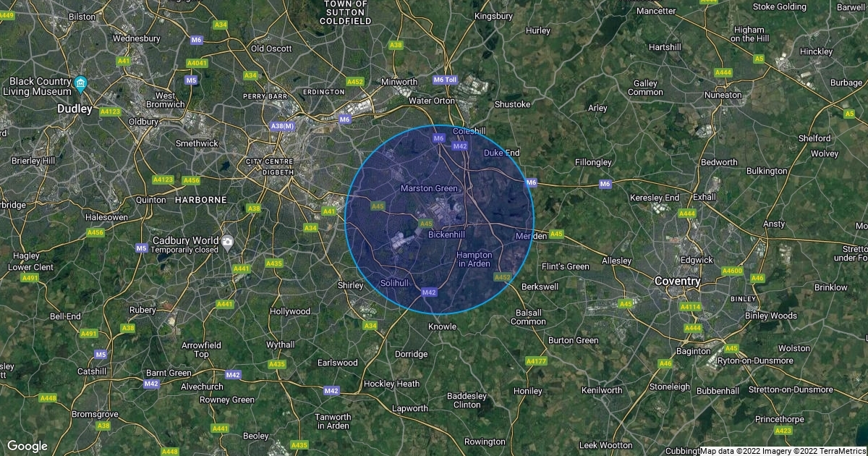
Task: Select the A4041 road shield
Action: tap(197, 63)
